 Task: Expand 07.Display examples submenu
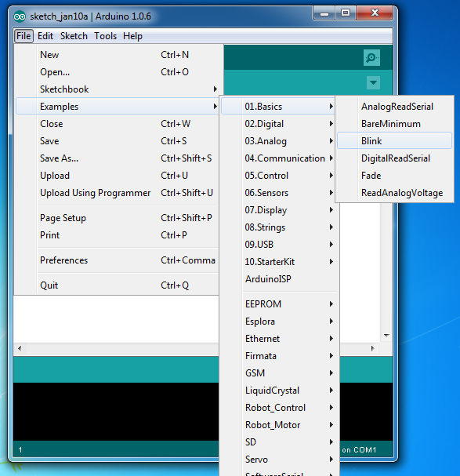[x=278, y=210]
